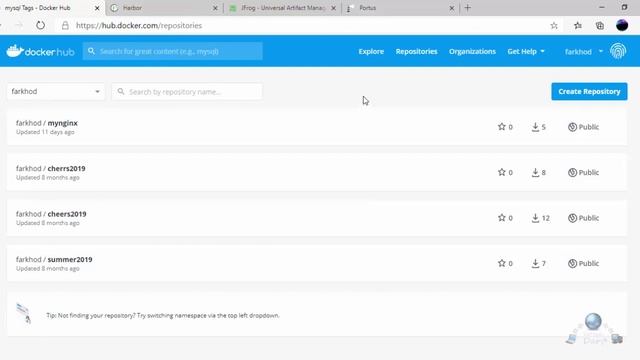Go to Explore in the navbar
The width and height of the screenshot is (640, 360).
click(x=371, y=51)
